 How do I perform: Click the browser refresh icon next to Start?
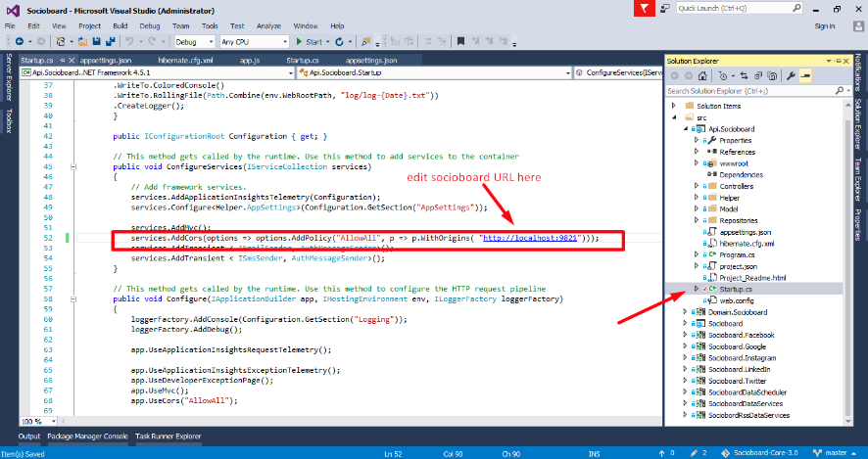point(339,41)
